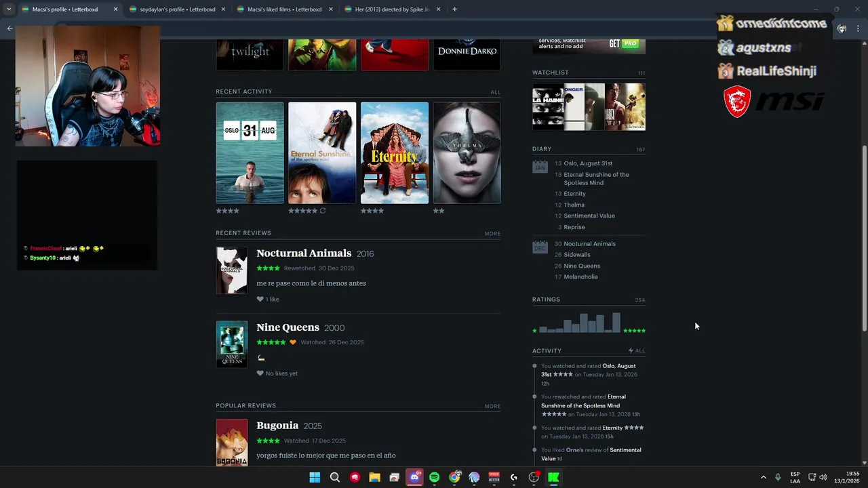Click the JAN calendar icon in Diary
The width and height of the screenshot is (868, 488).
point(540,166)
